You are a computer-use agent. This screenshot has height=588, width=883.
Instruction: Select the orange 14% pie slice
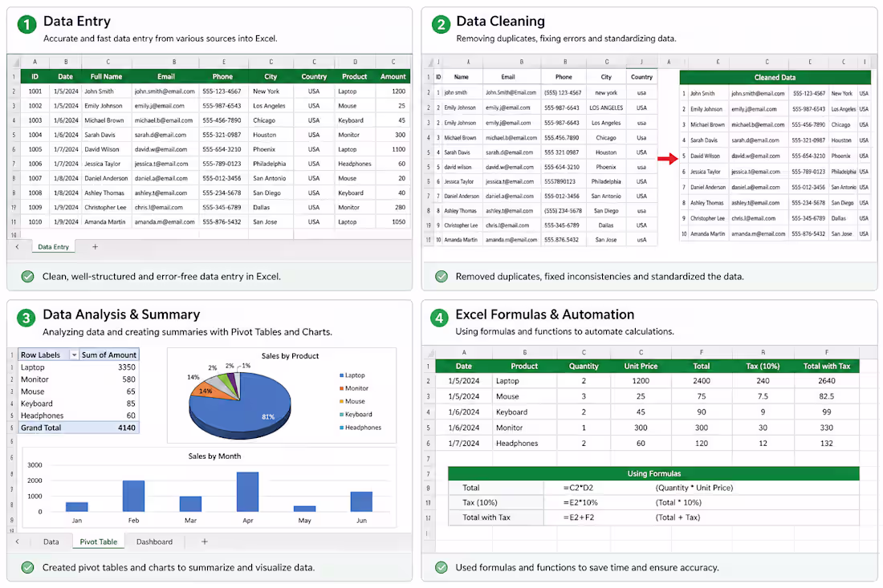click(207, 392)
